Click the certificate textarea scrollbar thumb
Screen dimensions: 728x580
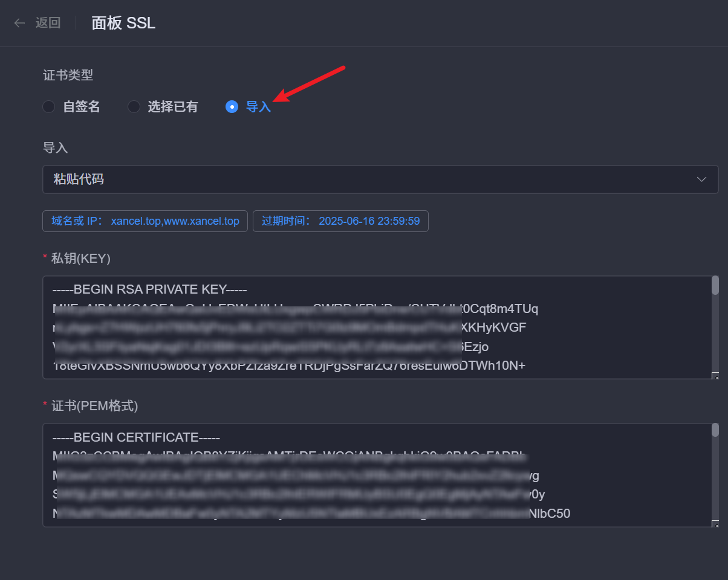[715, 430]
